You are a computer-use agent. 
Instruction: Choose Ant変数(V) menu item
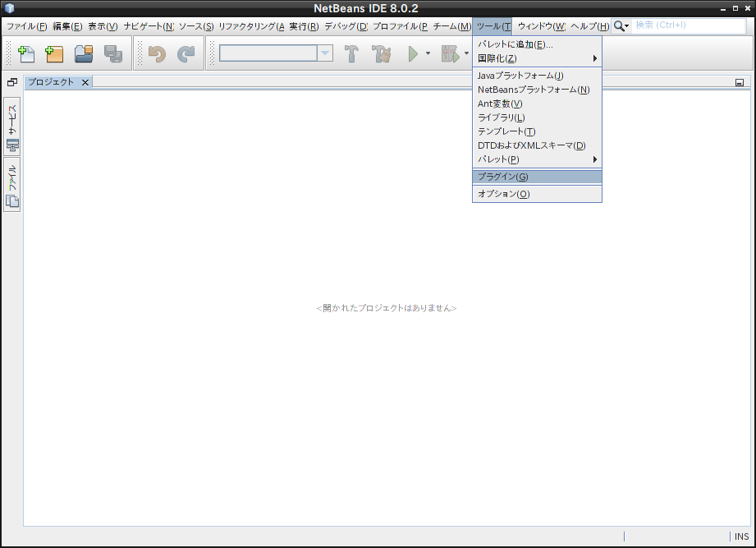(537, 104)
